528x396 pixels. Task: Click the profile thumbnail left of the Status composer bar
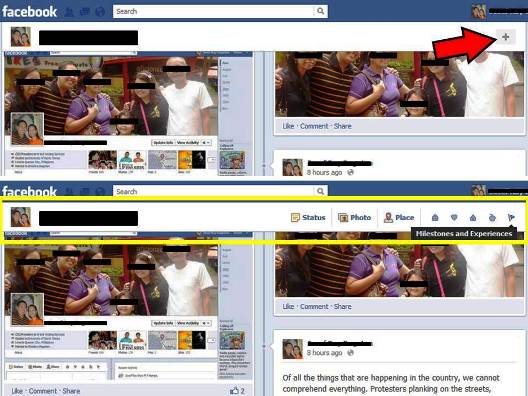[21, 217]
